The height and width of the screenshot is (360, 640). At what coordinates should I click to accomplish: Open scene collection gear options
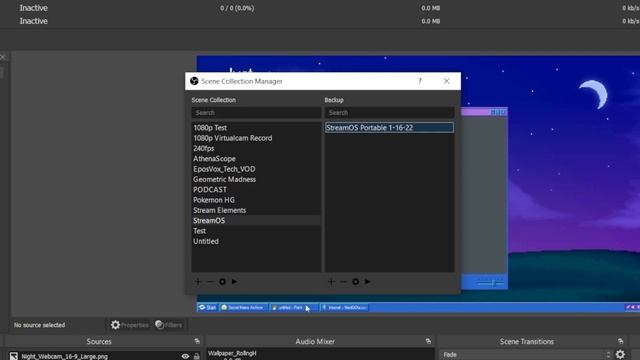[x=222, y=282]
